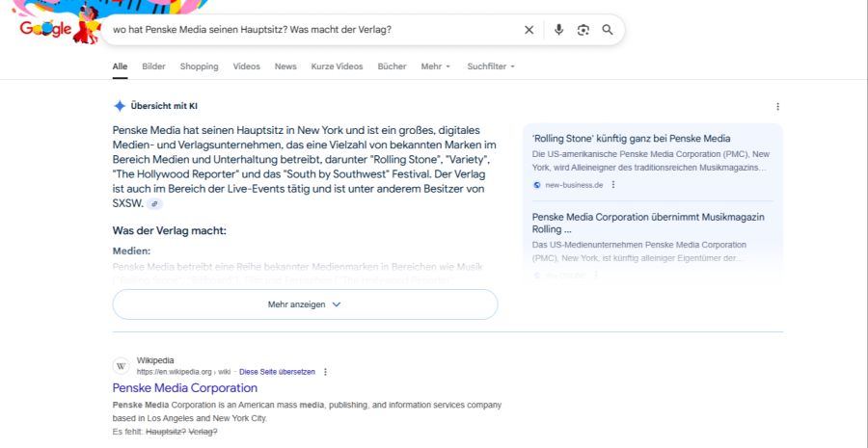Click the struck-through Hauptsitz? term
Image resolution: width=868 pixels, height=448 pixels.
point(166,432)
